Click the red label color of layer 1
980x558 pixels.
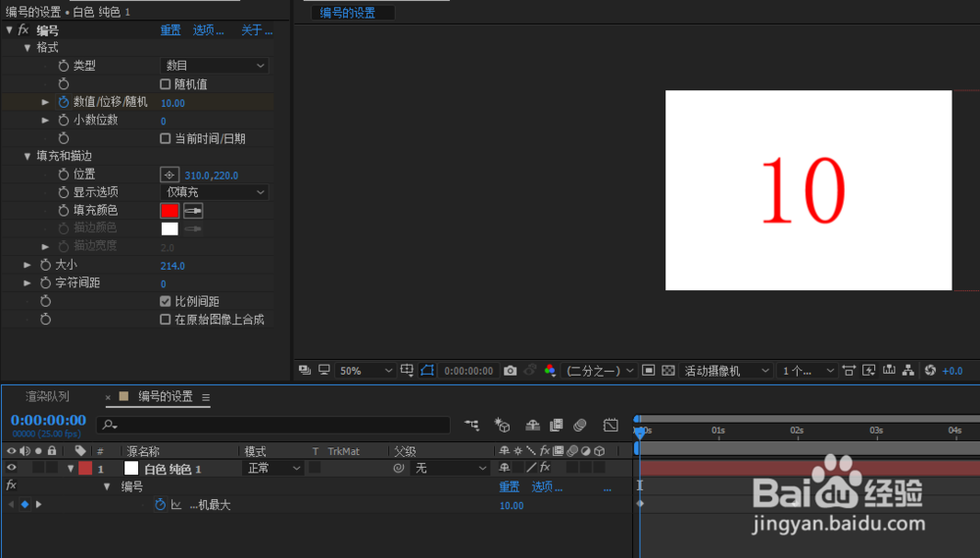pos(85,468)
